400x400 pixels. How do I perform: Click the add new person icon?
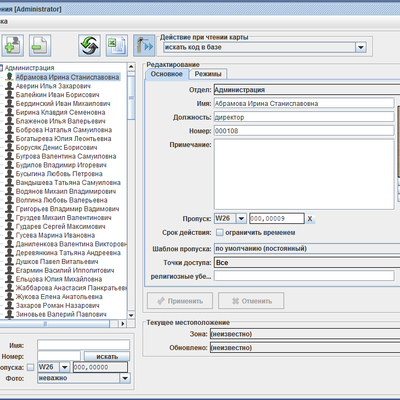coord(13,45)
